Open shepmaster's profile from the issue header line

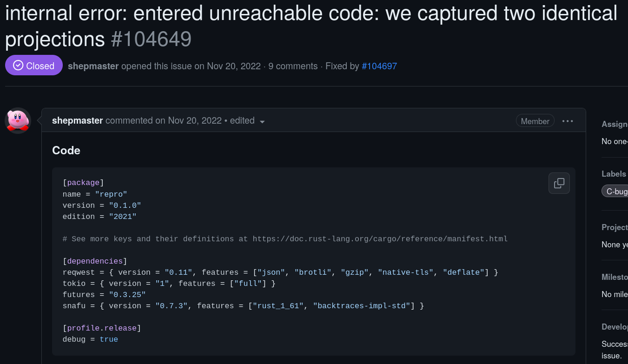click(93, 66)
